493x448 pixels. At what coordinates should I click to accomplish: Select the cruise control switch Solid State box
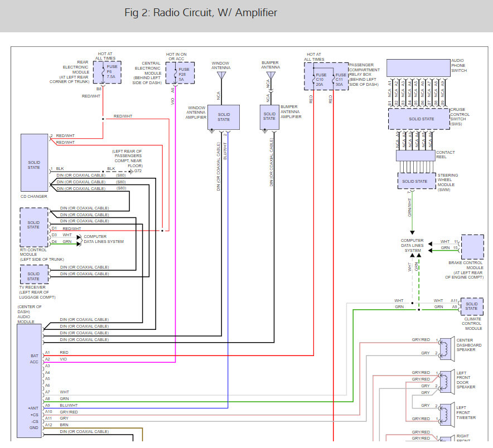[419, 119]
